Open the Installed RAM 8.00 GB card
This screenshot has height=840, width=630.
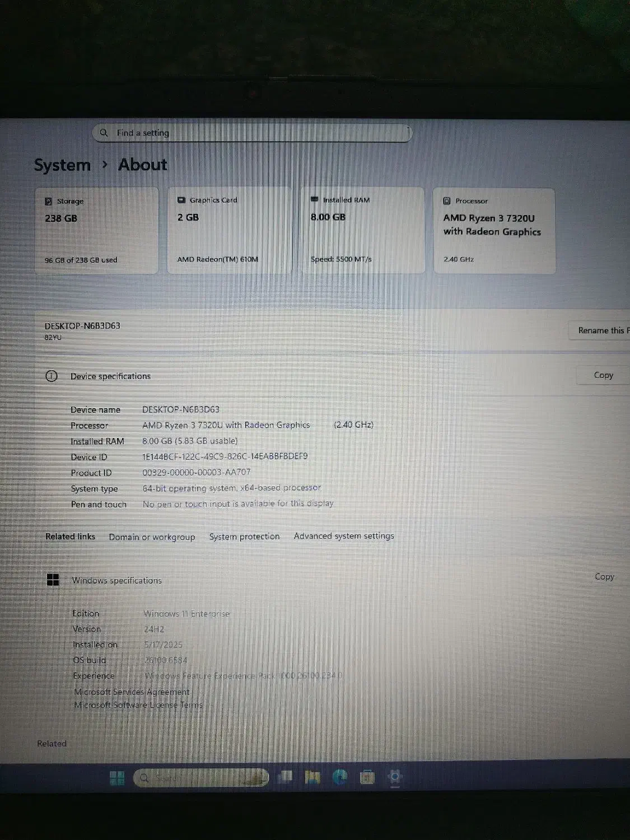pyautogui.click(x=363, y=230)
